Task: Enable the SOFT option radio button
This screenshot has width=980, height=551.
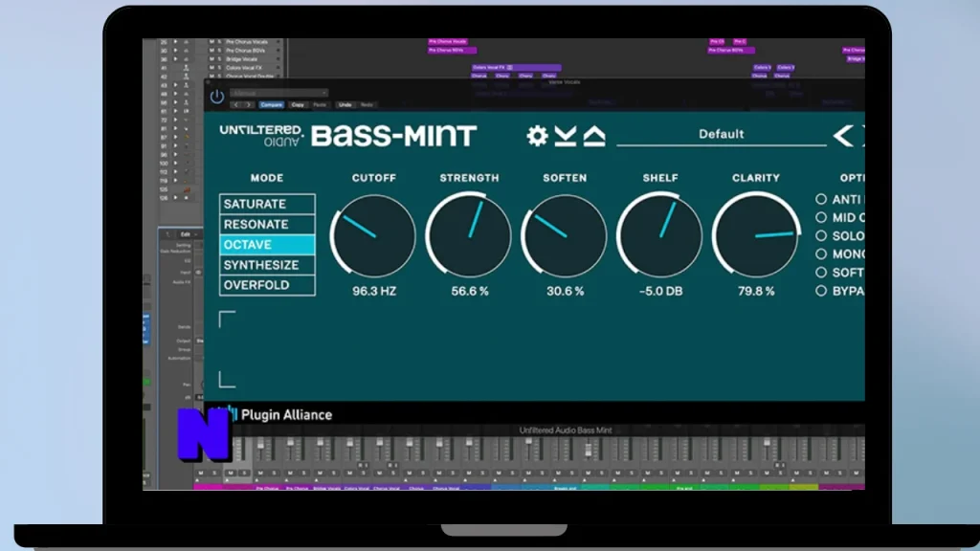Action: tap(820, 273)
